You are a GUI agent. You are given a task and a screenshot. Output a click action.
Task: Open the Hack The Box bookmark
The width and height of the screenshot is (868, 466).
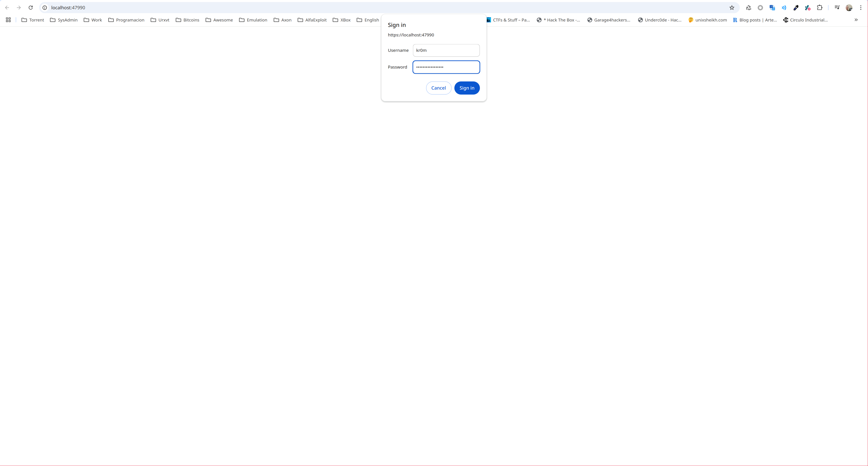point(558,20)
